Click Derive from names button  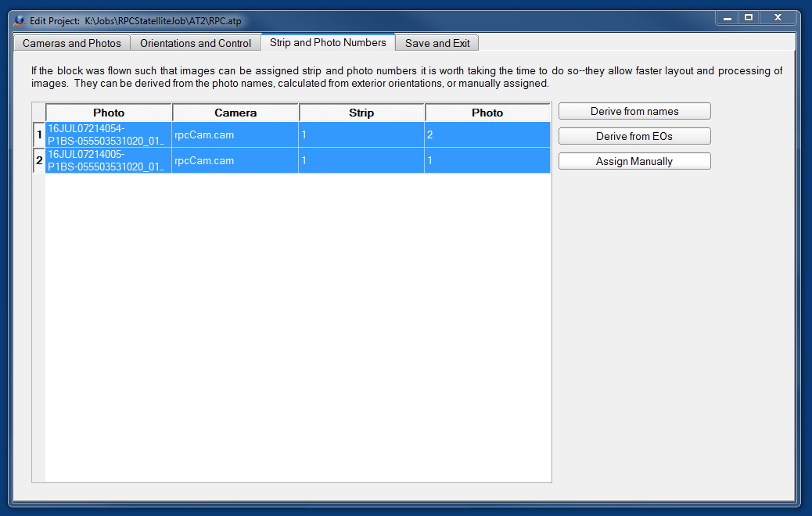(634, 111)
